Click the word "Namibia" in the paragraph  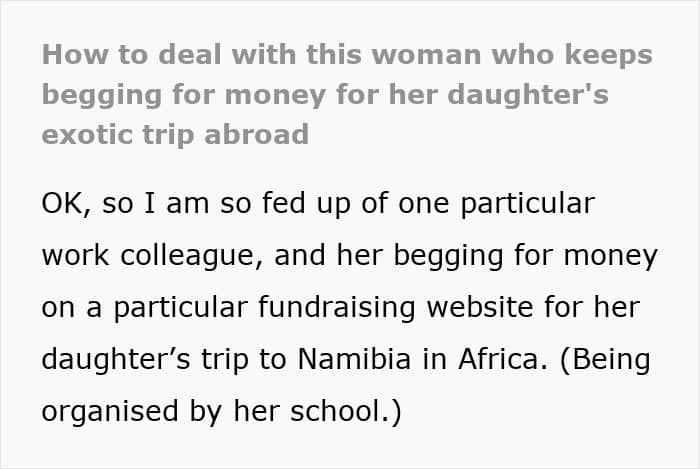[354, 359]
